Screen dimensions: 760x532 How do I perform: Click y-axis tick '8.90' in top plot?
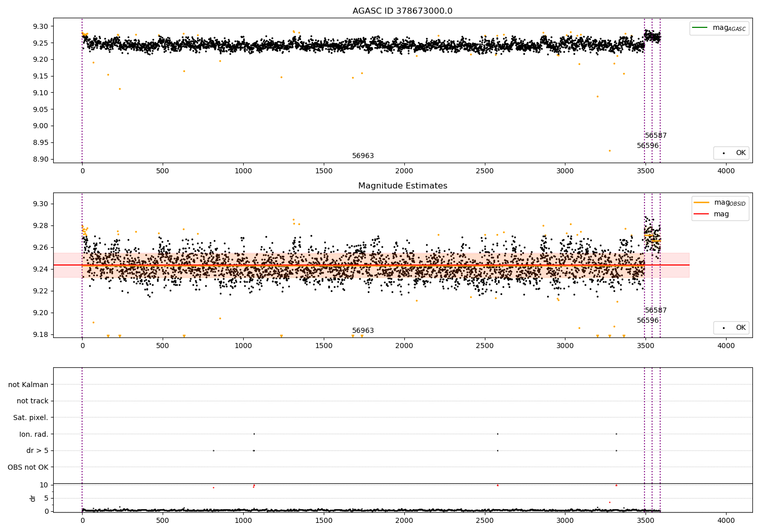(40, 159)
